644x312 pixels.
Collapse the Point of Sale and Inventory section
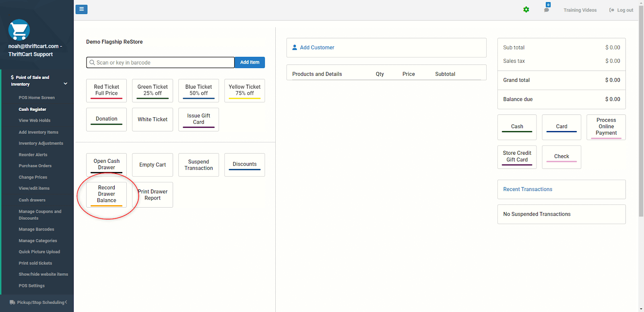tap(65, 84)
